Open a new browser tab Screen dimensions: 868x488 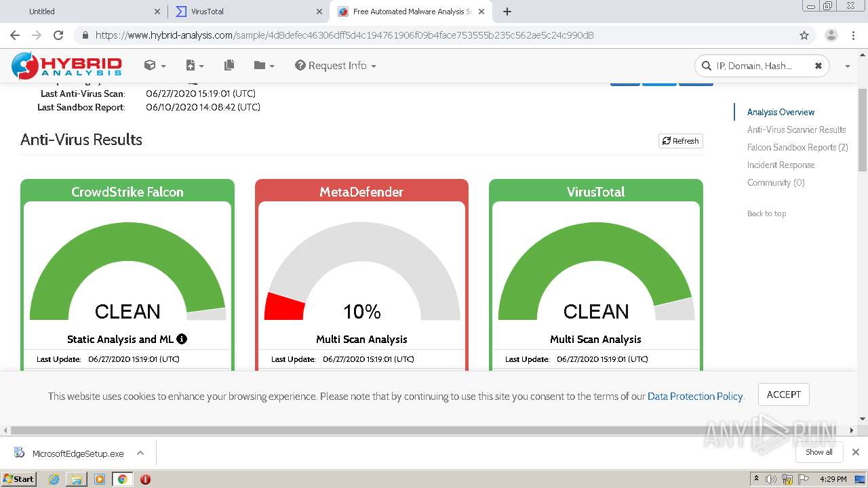(507, 12)
